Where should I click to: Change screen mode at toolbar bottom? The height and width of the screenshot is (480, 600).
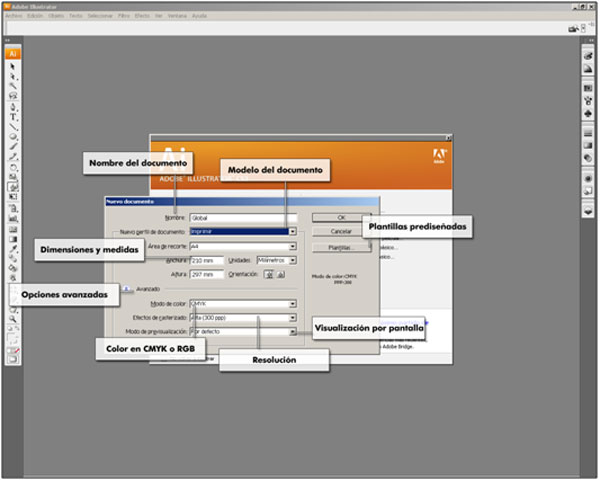(13, 359)
